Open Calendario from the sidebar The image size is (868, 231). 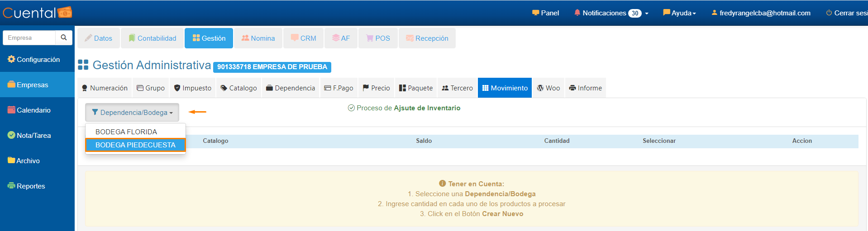33,110
